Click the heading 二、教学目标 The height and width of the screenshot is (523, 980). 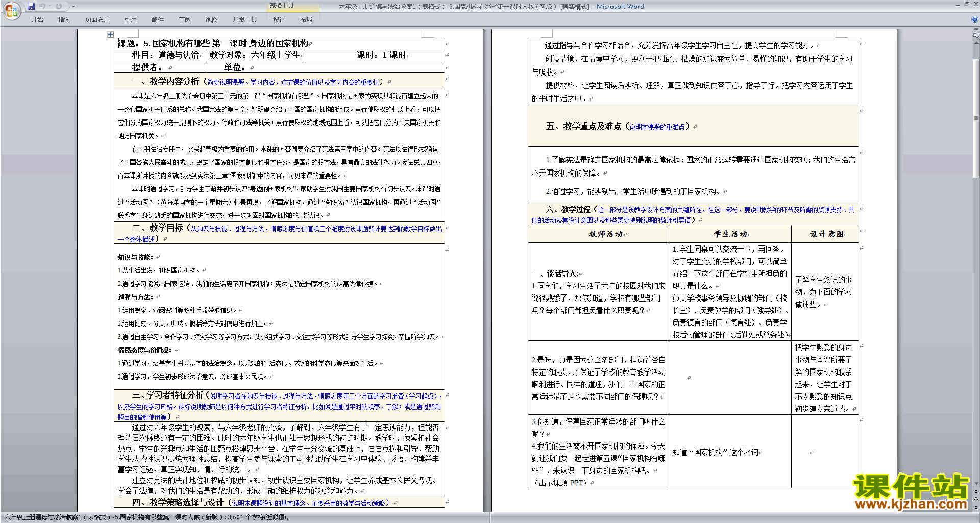pyautogui.click(x=157, y=228)
